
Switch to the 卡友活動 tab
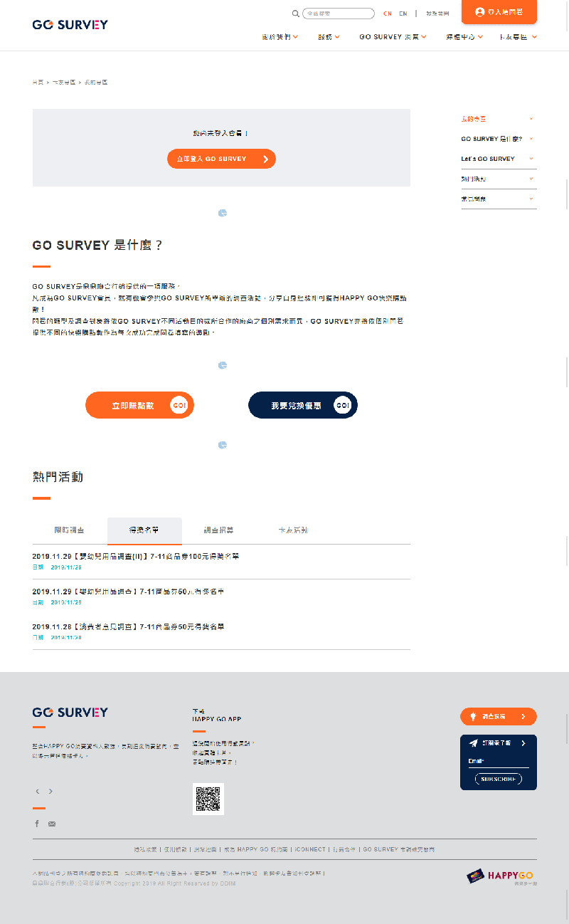[x=293, y=530]
